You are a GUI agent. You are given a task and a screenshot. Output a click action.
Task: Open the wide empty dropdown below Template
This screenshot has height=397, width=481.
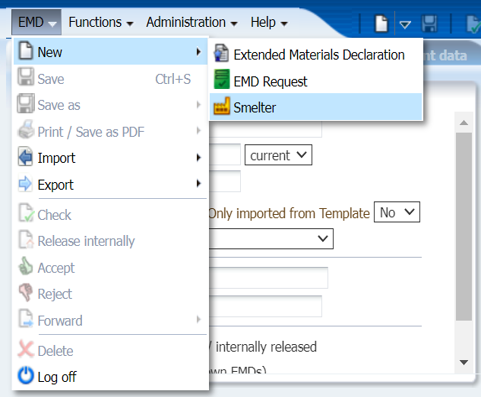pyautogui.click(x=271, y=239)
